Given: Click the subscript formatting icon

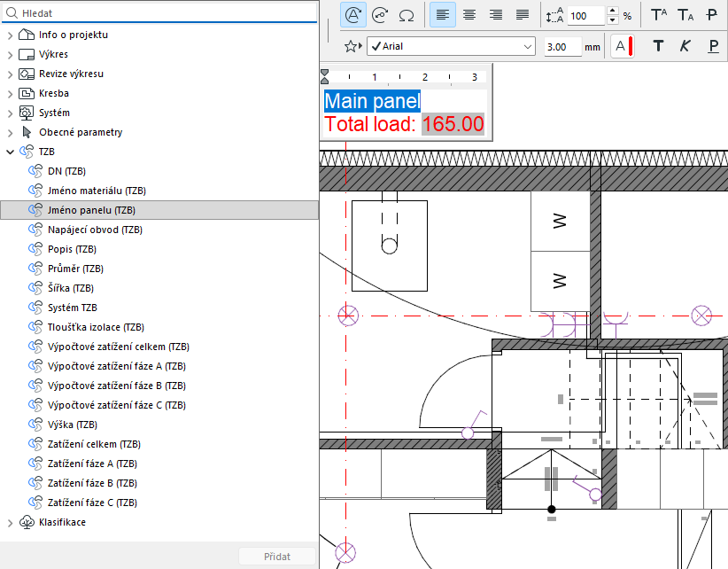Looking at the screenshot, I should 685,15.
